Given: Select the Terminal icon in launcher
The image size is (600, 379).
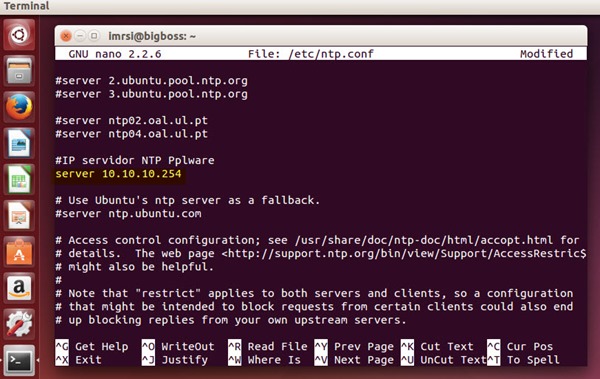Looking at the screenshot, I should click(19, 360).
